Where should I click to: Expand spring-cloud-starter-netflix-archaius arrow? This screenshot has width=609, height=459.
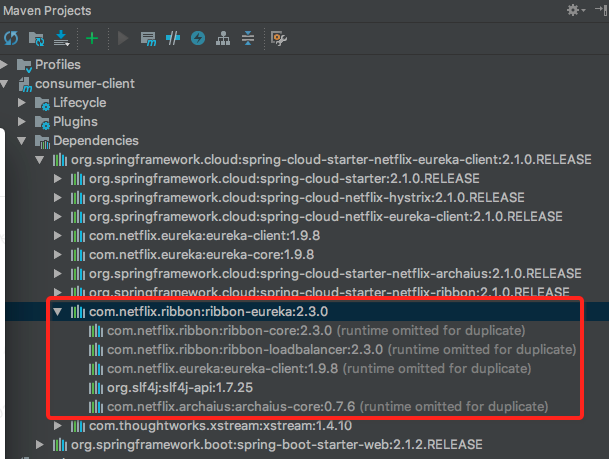pyautogui.click(x=58, y=274)
